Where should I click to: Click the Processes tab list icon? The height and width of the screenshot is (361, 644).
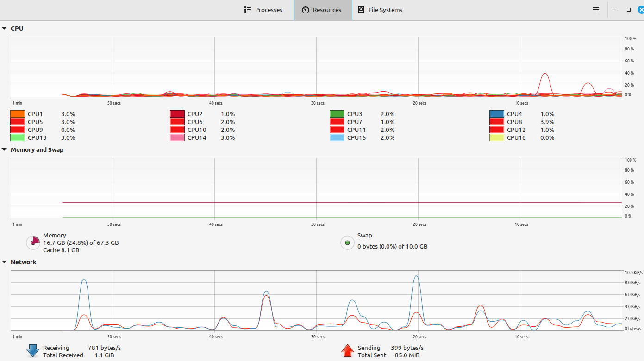248,10
